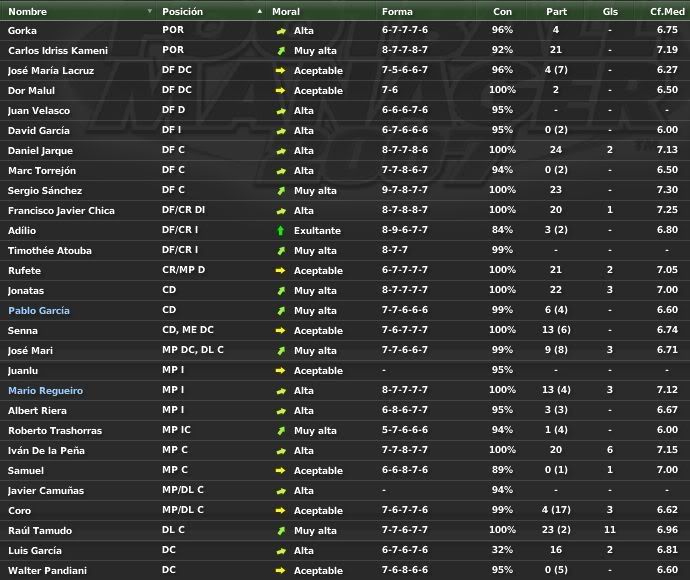Sort by the Gls column header
This screenshot has height=580, width=690.
pos(610,11)
